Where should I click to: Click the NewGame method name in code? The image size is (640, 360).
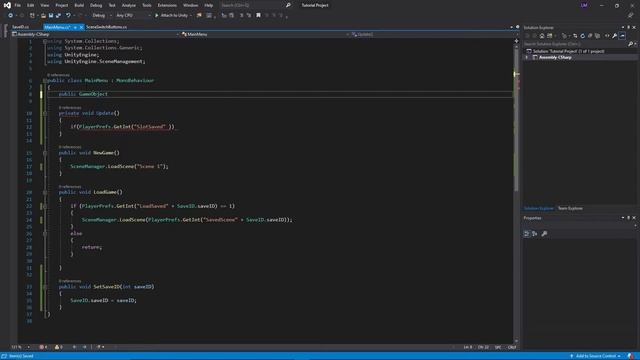click(104, 153)
